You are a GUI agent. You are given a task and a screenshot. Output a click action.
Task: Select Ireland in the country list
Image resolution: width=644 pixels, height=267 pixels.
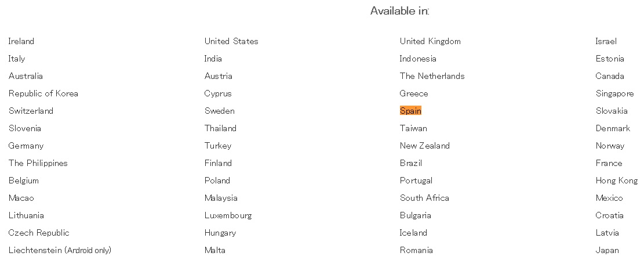[21, 41]
